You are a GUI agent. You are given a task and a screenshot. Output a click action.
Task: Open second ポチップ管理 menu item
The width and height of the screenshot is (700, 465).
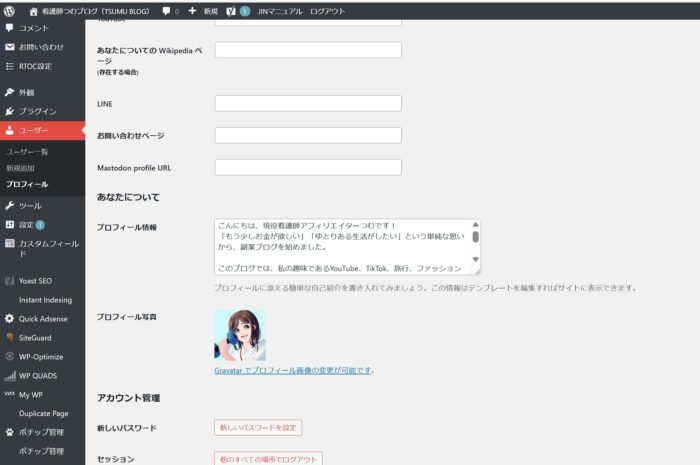coord(41,451)
